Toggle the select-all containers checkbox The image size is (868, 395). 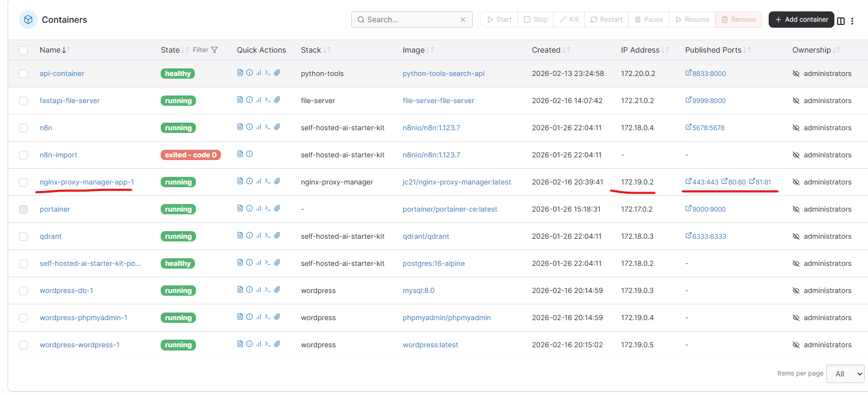pyautogui.click(x=23, y=50)
